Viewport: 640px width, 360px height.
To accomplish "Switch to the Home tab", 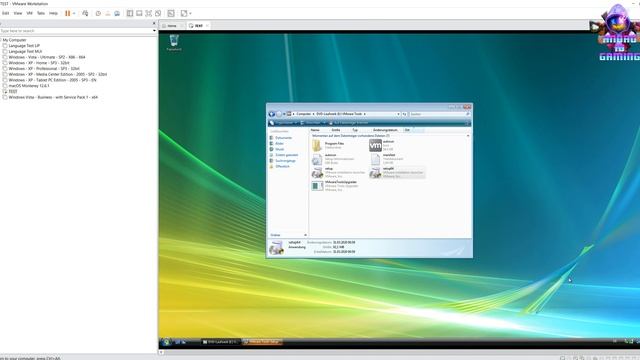I will (x=172, y=26).
